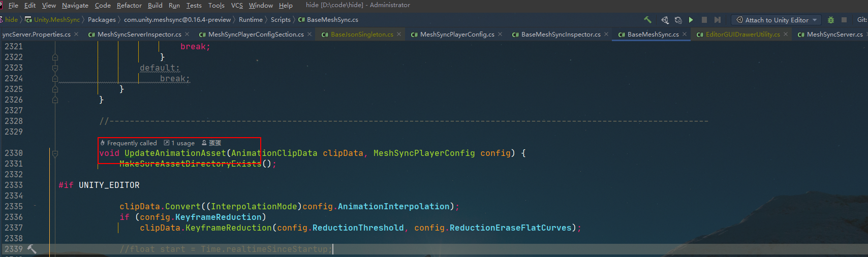Select the com.unity.meshsync@0.16.4-preview breadcrumb

tap(177, 20)
